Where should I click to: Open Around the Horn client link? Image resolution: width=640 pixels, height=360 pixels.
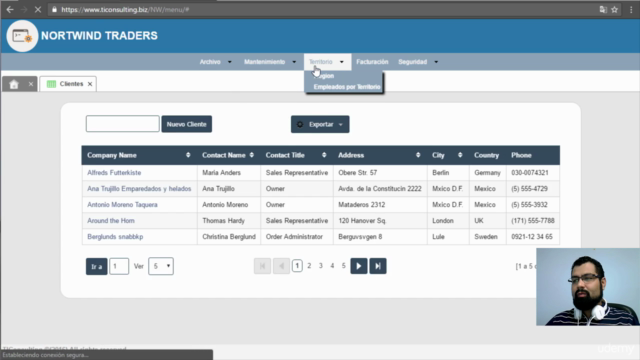tap(111, 221)
